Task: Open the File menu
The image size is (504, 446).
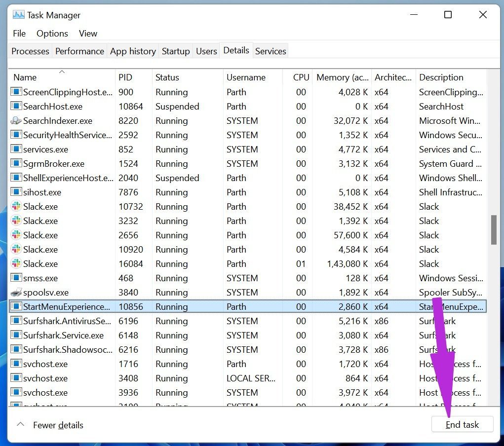Action: click(19, 34)
